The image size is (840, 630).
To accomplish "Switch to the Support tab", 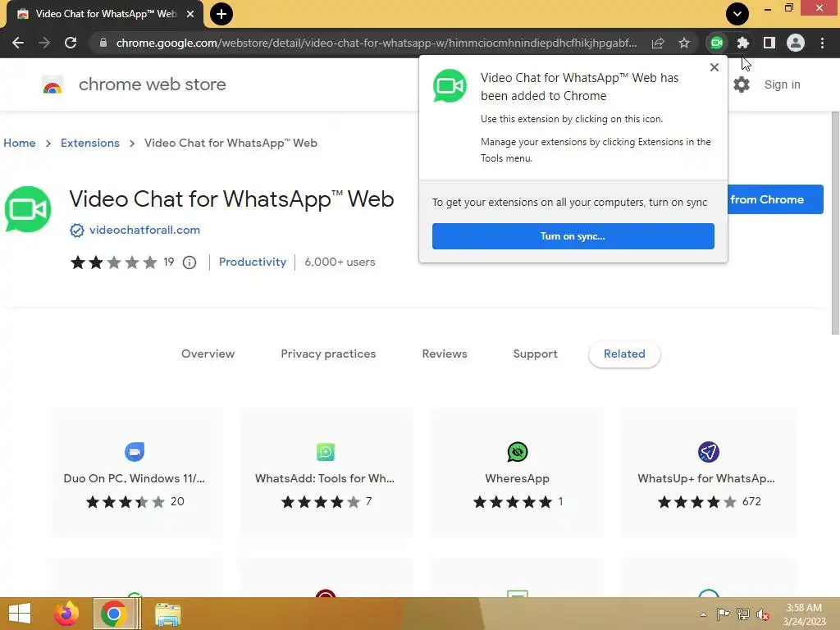I will click(535, 354).
